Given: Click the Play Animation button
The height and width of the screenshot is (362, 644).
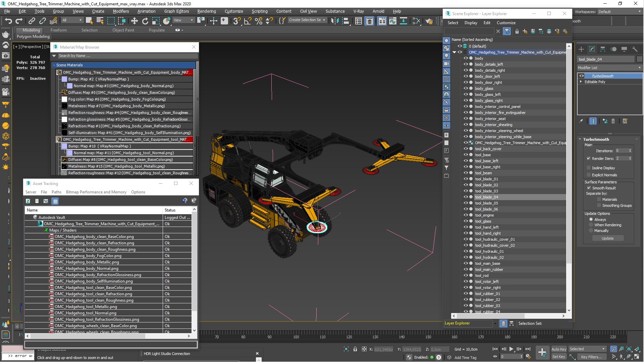Looking at the screenshot, I should (x=511, y=349).
